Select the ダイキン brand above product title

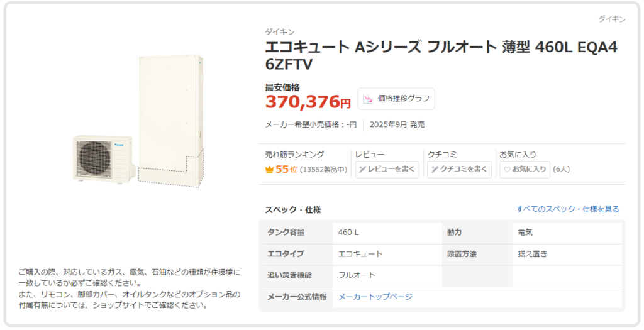pyautogui.click(x=280, y=32)
